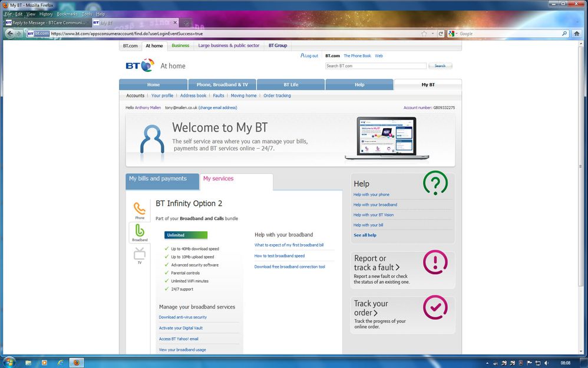Open the Bookmarks menu

[x=67, y=14]
